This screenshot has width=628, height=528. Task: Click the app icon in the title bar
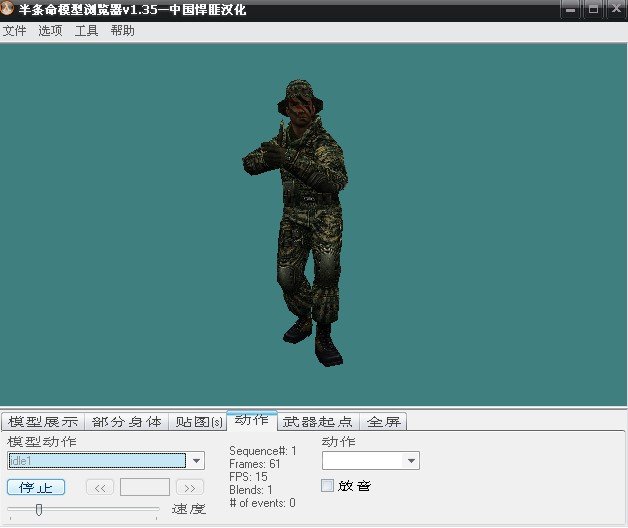[9, 10]
